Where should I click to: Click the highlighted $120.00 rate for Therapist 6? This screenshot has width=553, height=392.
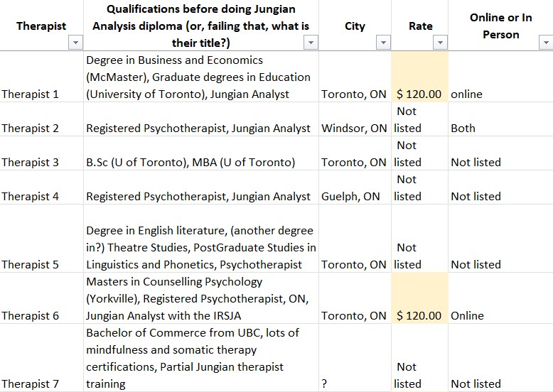point(419,315)
